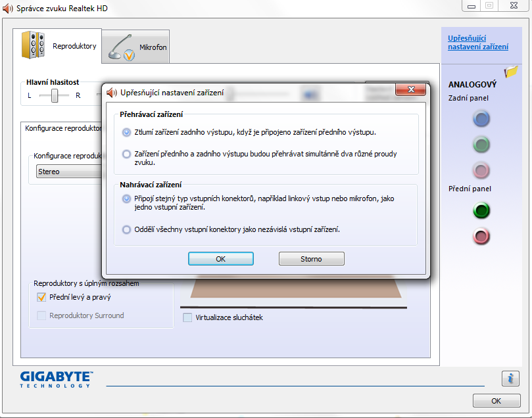Click the blue rear panel jack
This screenshot has width=532, height=418.
pyautogui.click(x=481, y=119)
